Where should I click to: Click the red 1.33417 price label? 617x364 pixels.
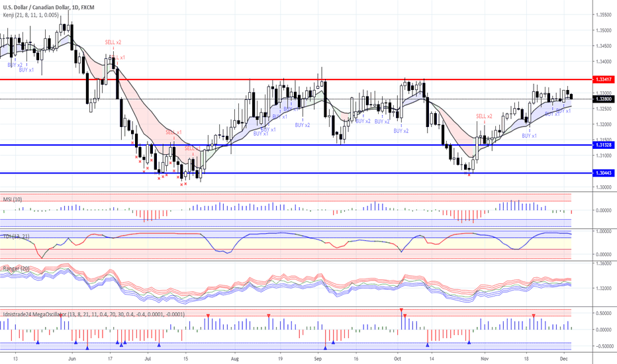coord(602,79)
